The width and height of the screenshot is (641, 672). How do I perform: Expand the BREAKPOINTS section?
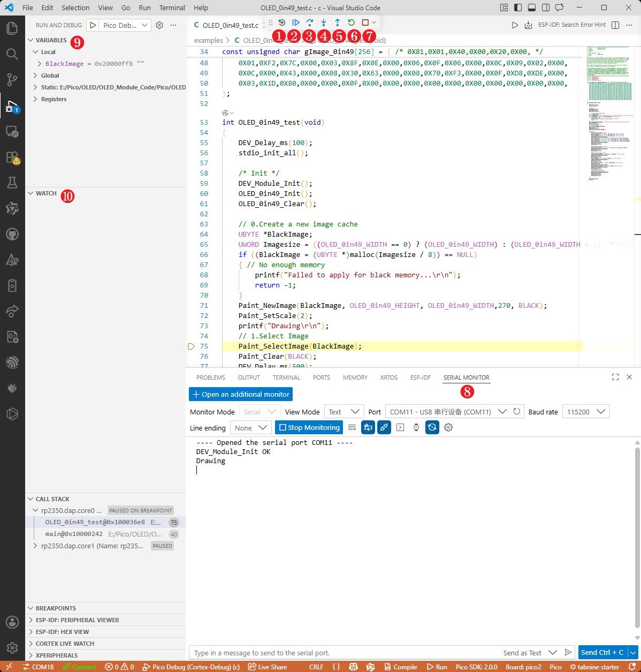[x=105, y=608]
